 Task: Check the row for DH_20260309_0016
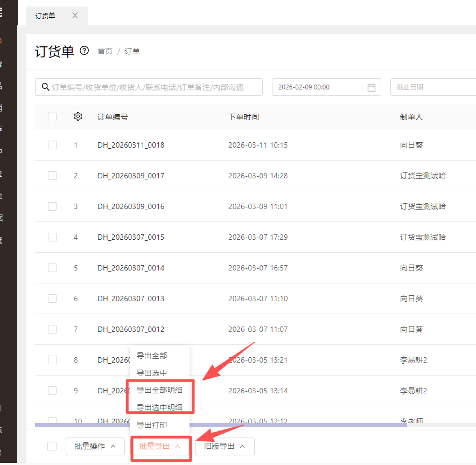pos(52,206)
